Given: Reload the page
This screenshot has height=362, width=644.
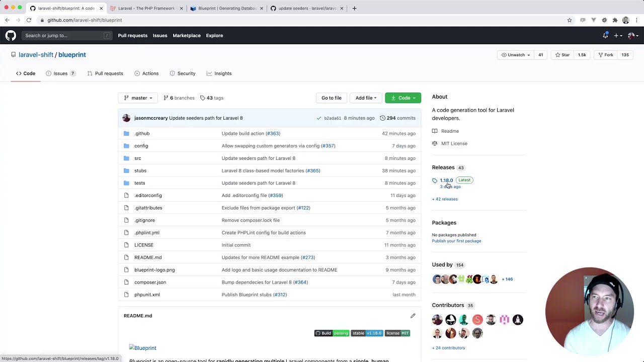Looking at the screenshot, I should (29, 20).
